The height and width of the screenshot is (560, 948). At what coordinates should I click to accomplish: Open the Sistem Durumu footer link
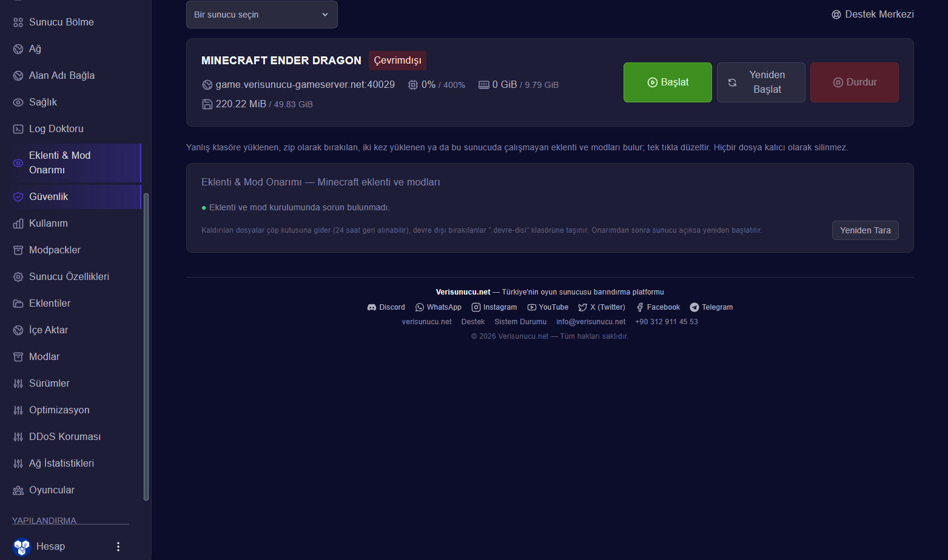[520, 322]
